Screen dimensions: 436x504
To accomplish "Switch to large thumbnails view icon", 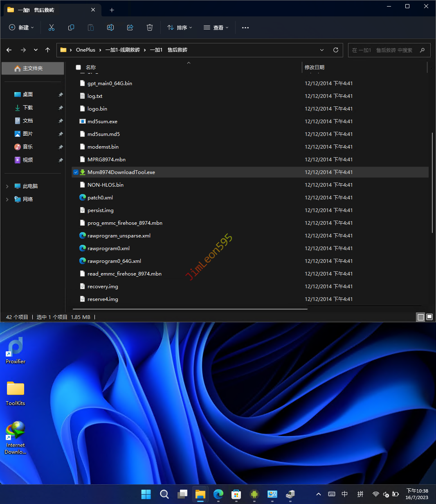I will [429, 317].
